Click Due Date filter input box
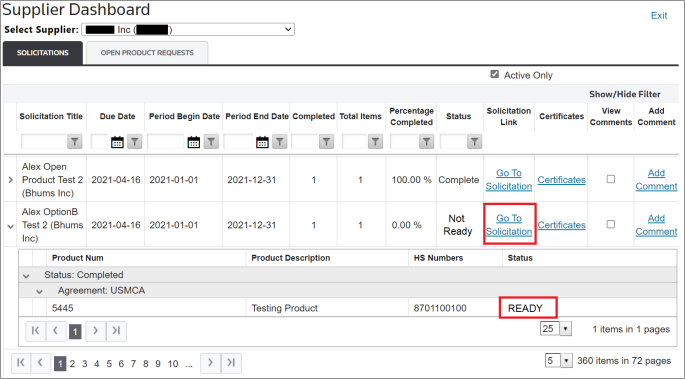Viewport: 685px width, 379px height. point(100,141)
